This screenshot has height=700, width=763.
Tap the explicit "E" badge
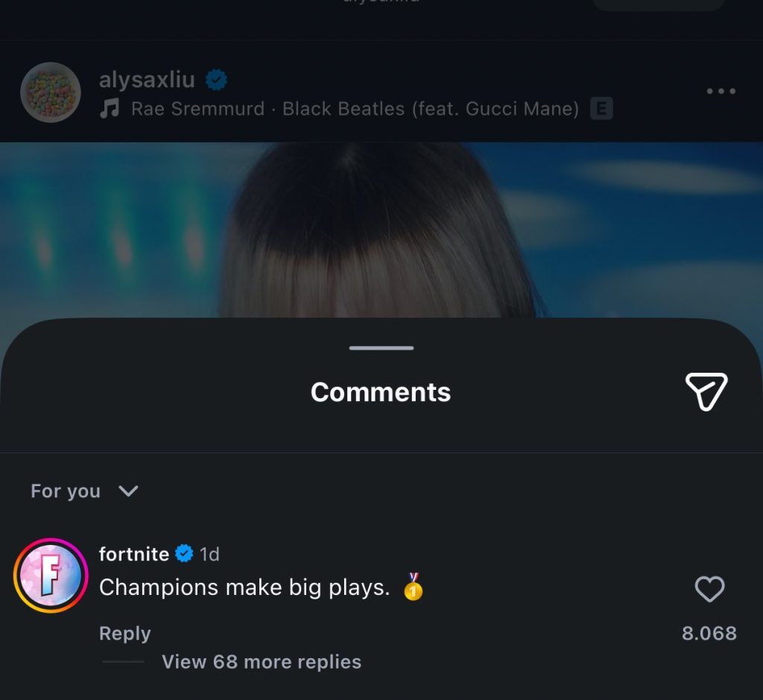click(x=601, y=109)
